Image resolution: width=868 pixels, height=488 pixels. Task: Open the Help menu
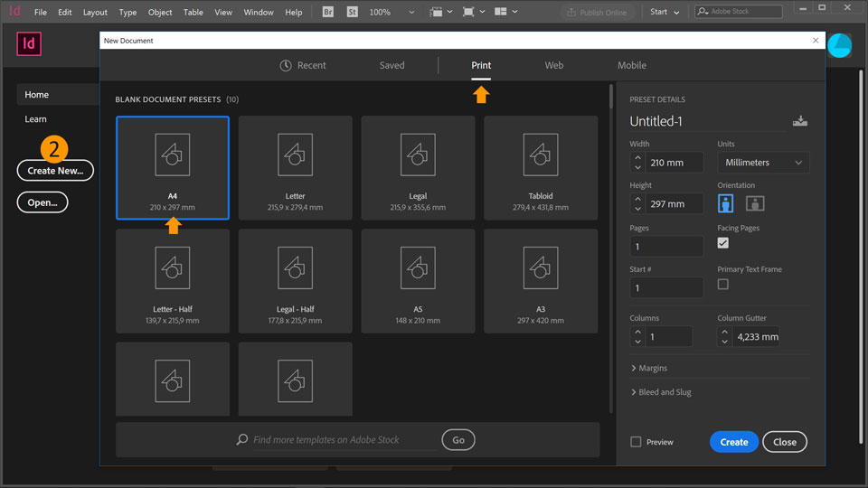[293, 12]
